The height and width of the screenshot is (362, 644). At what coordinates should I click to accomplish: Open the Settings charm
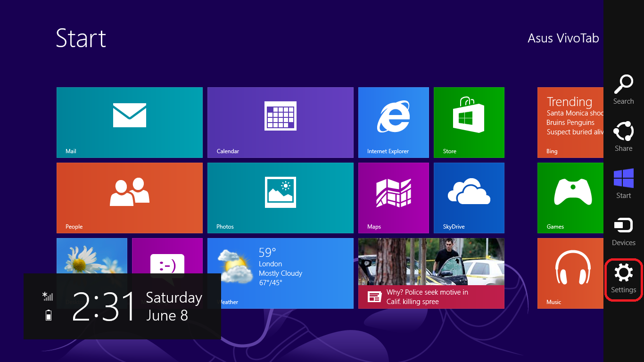point(623,279)
